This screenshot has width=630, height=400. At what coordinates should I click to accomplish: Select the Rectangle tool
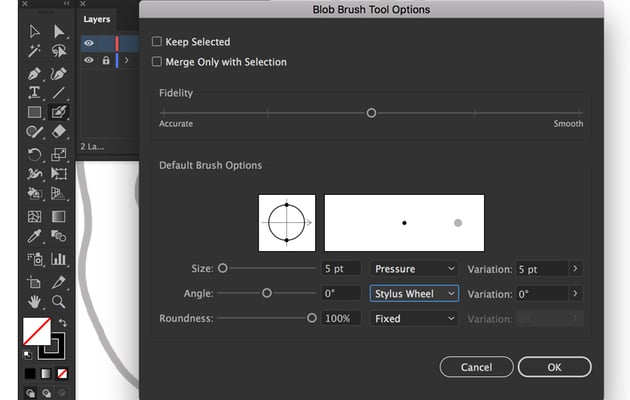click(35, 112)
